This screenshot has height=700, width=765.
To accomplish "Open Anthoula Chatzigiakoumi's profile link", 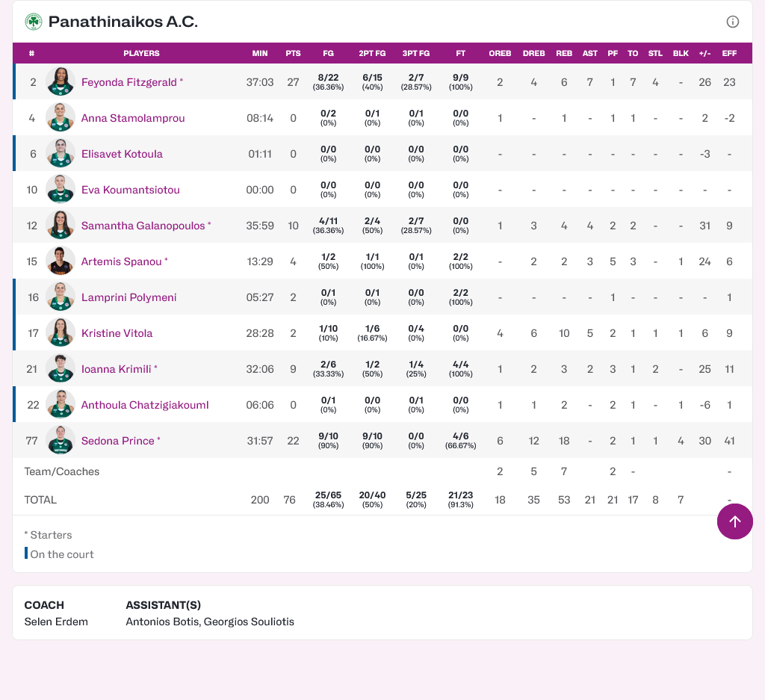I will (x=145, y=405).
